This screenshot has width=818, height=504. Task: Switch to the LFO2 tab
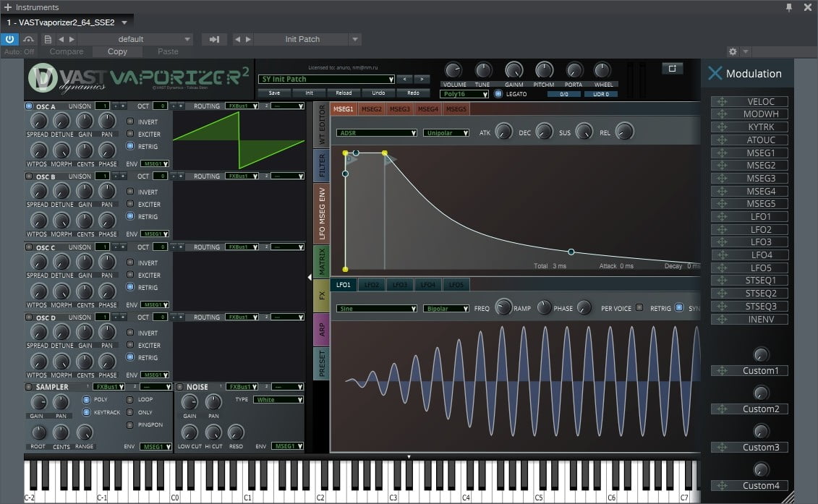tap(372, 285)
